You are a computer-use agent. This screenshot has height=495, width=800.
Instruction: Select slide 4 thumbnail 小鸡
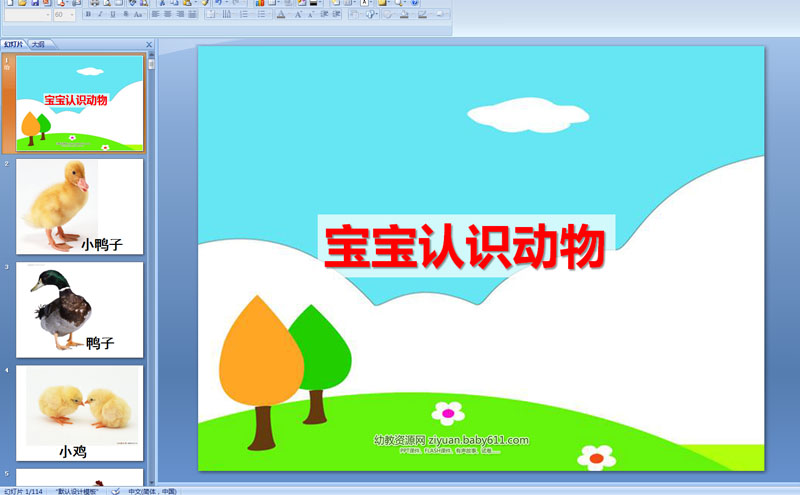(80, 413)
